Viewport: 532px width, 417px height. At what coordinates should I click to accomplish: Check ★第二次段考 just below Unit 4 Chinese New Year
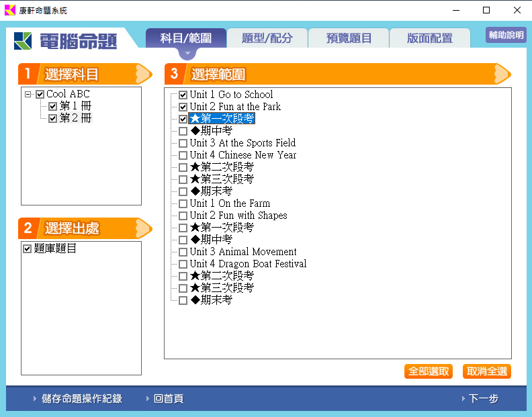(183, 168)
